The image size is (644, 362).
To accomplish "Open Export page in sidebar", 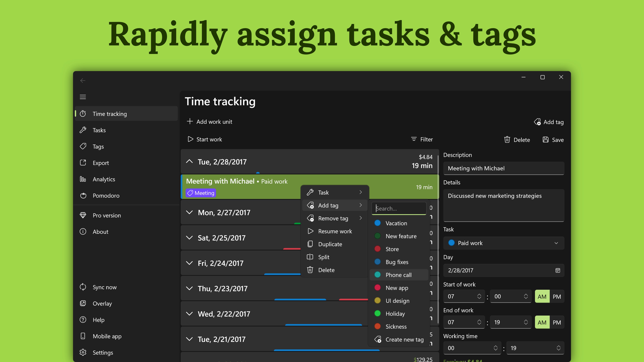I will (x=100, y=163).
